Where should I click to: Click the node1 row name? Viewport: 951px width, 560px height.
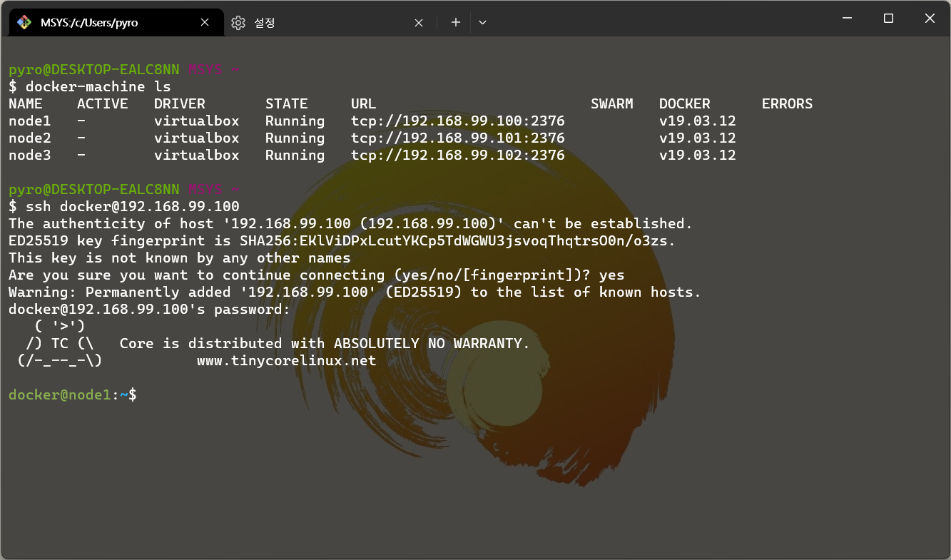(30, 121)
